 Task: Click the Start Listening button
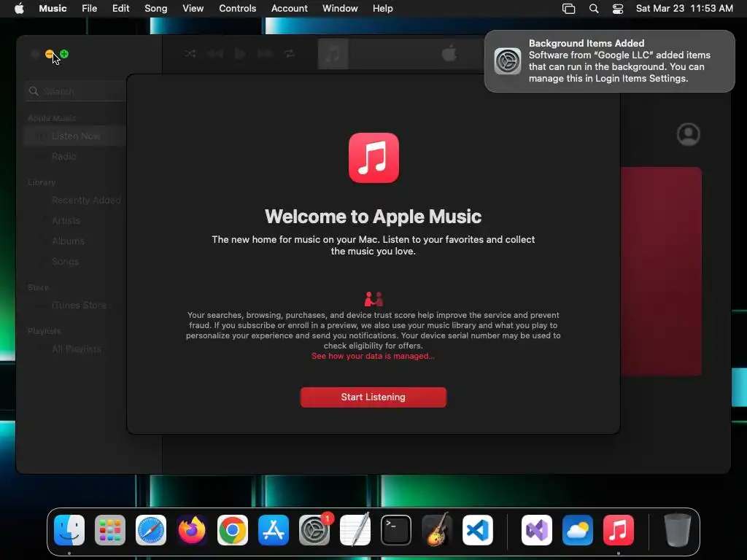tap(373, 397)
